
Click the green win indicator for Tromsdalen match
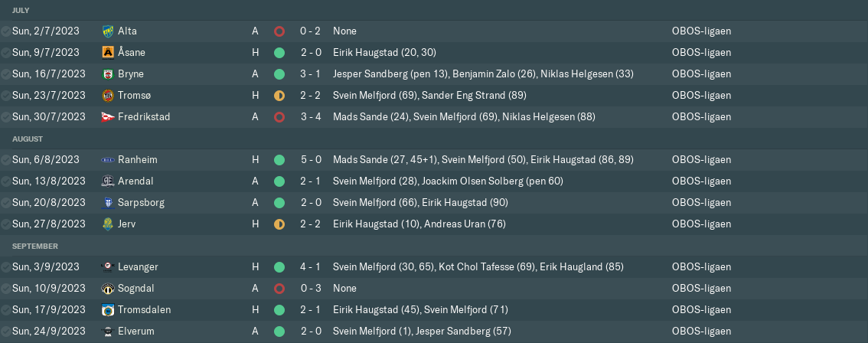[x=279, y=310]
